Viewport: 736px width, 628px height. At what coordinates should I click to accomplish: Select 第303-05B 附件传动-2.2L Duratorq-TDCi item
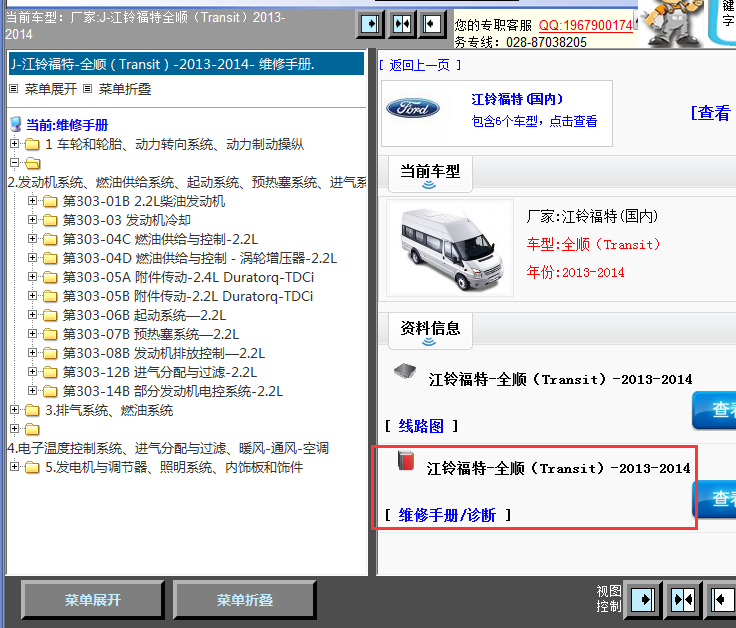click(188, 296)
